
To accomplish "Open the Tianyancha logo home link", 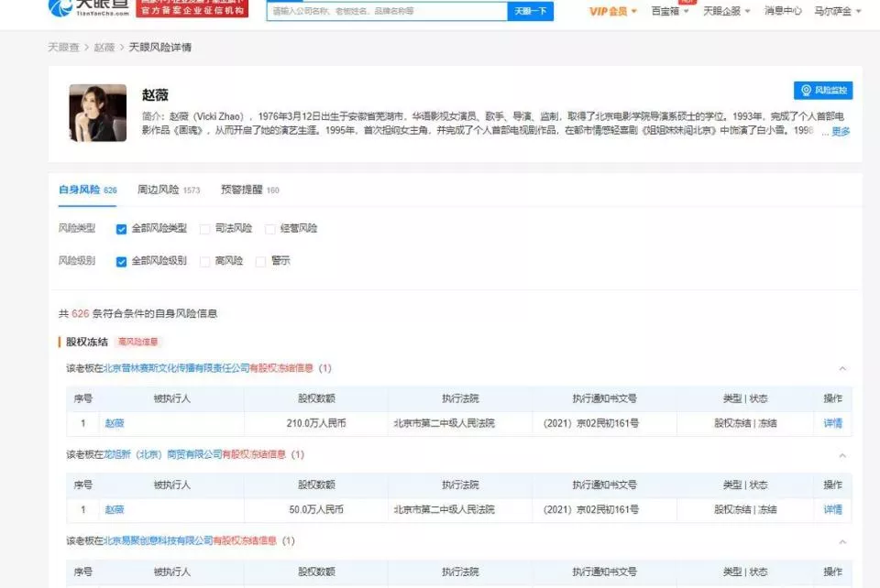I will [x=89, y=8].
